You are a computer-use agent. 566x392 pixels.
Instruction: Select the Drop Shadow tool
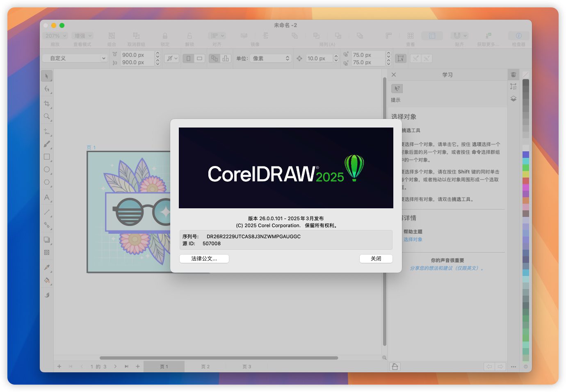coord(47,239)
